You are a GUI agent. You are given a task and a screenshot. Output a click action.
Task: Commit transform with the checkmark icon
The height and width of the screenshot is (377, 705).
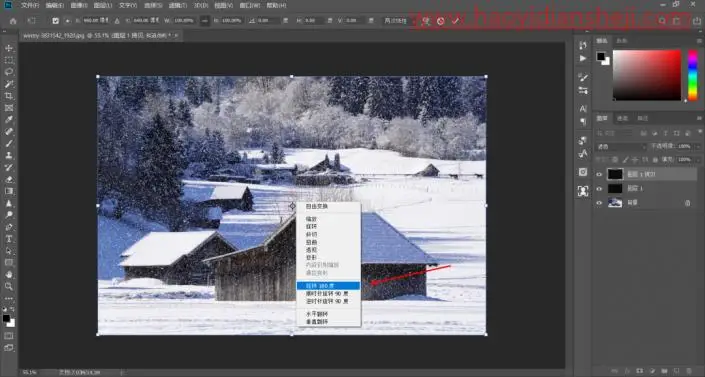click(455, 21)
